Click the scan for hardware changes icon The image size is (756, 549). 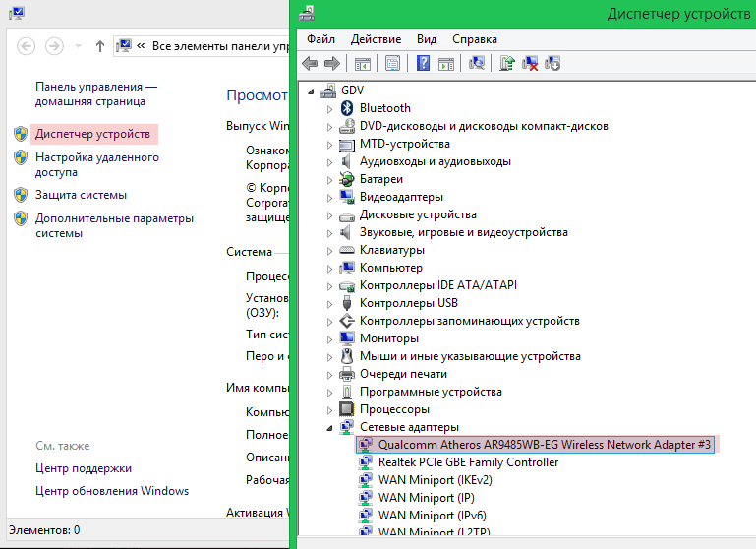coord(477,64)
